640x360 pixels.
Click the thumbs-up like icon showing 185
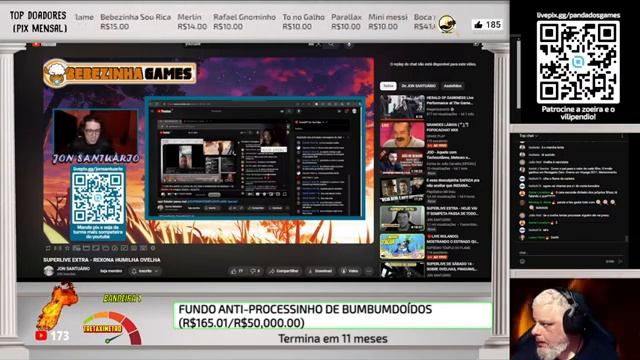tap(478, 25)
